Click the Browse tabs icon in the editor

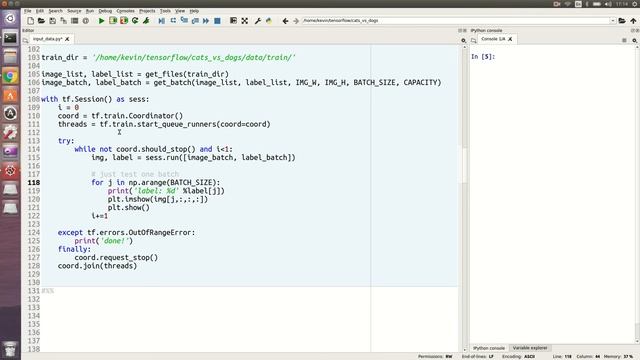click(x=26, y=40)
